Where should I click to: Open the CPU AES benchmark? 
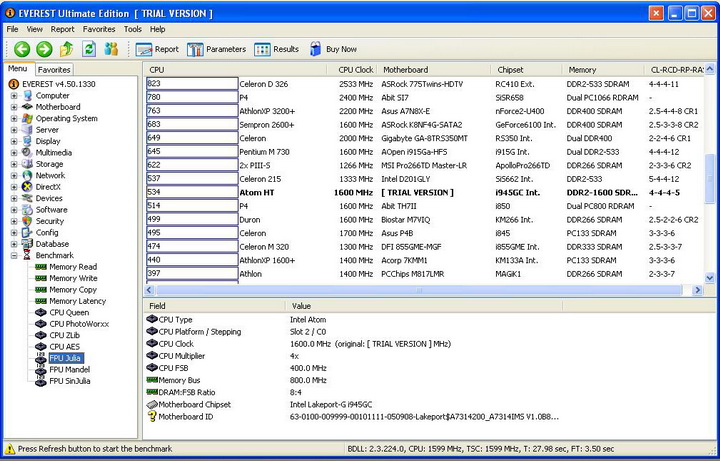(x=65, y=347)
